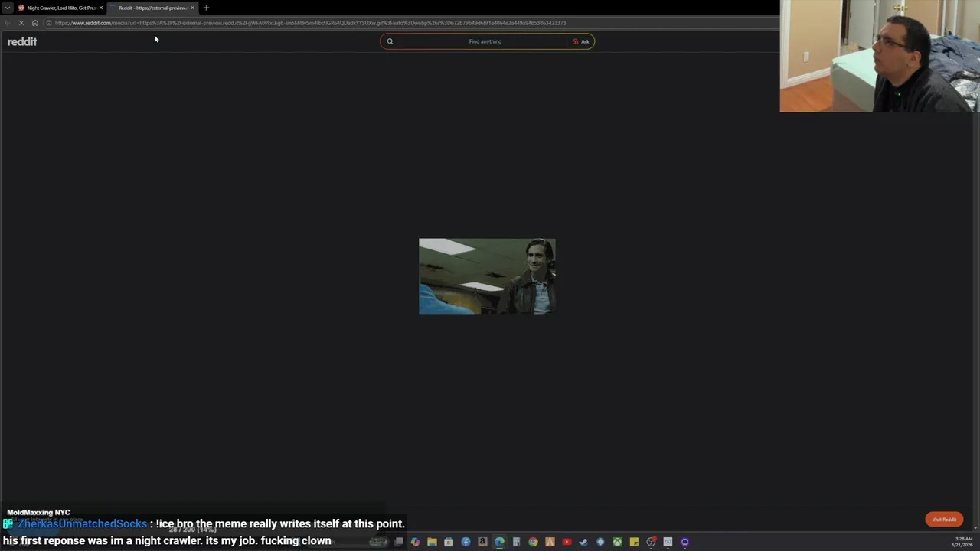Close the Reddit external-preview tab
Screen dimensions: 980x551
point(192,8)
